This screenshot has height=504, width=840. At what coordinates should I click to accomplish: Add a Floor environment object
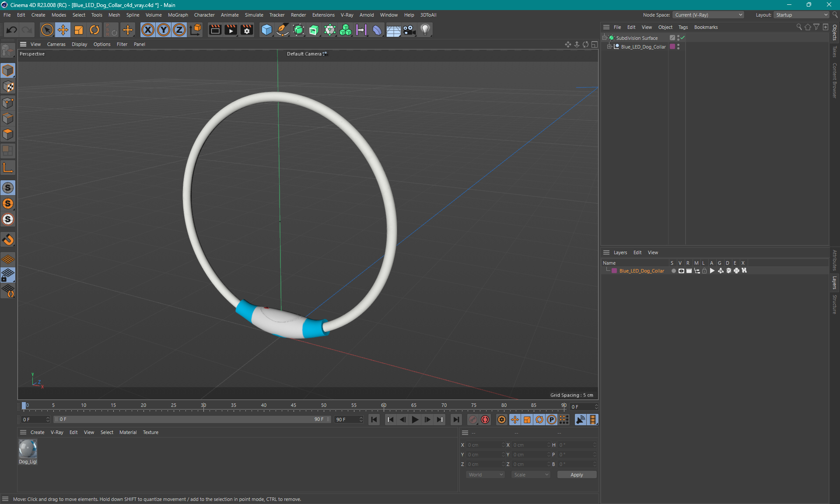[x=393, y=30]
